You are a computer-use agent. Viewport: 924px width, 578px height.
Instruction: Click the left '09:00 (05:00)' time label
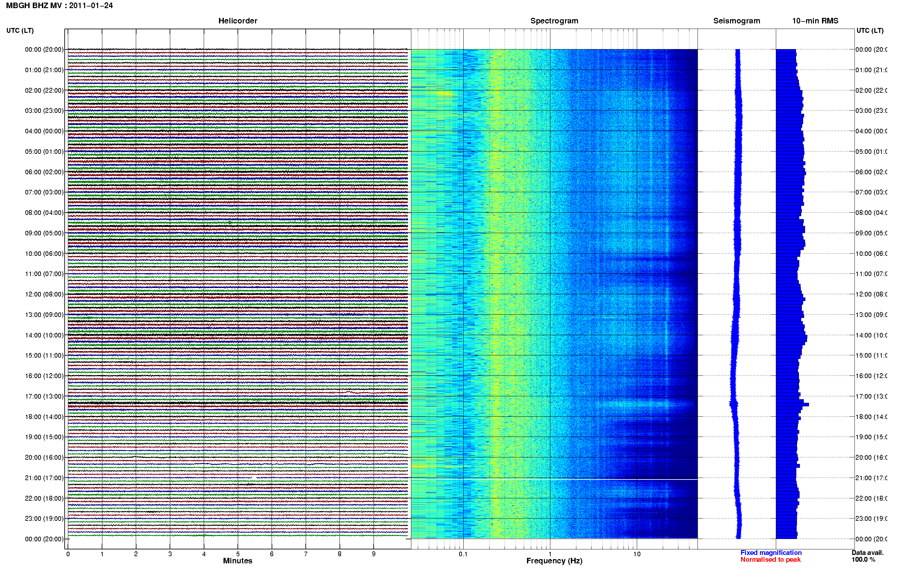click(44, 233)
